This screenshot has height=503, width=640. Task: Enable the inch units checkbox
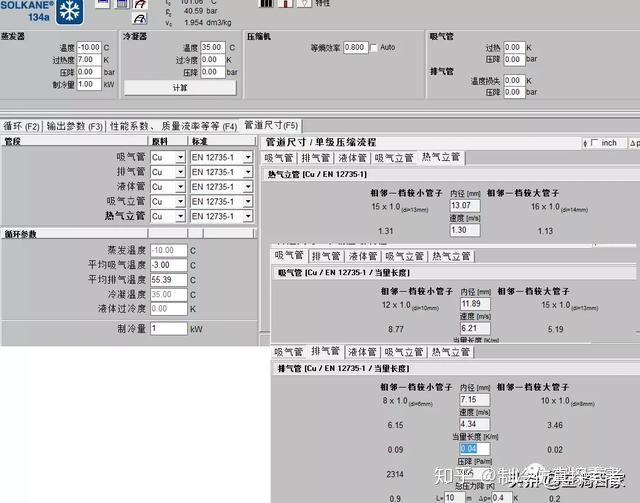594,142
